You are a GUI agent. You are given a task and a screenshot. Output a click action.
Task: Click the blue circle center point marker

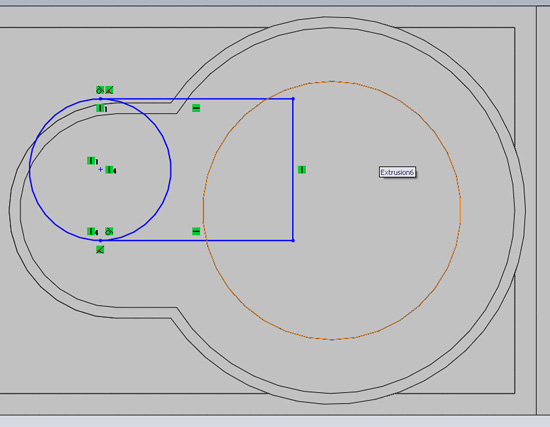[100, 170]
